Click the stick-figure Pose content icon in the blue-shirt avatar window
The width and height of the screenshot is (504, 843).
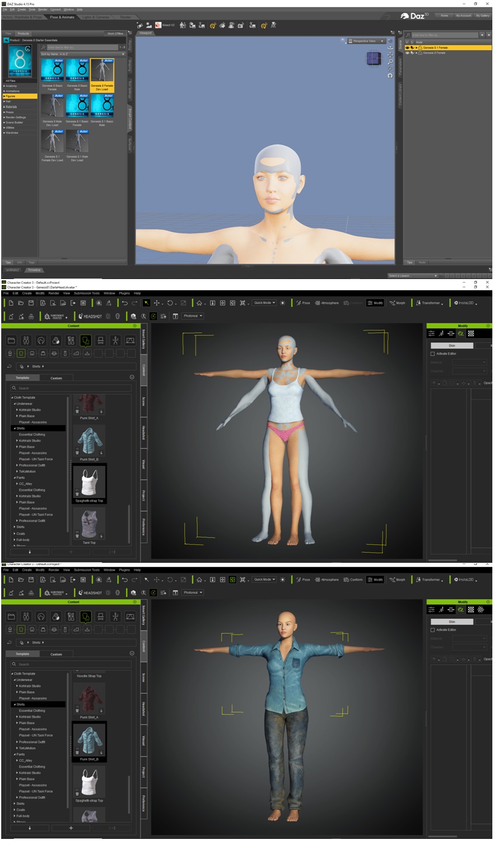click(x=116, y=616)
